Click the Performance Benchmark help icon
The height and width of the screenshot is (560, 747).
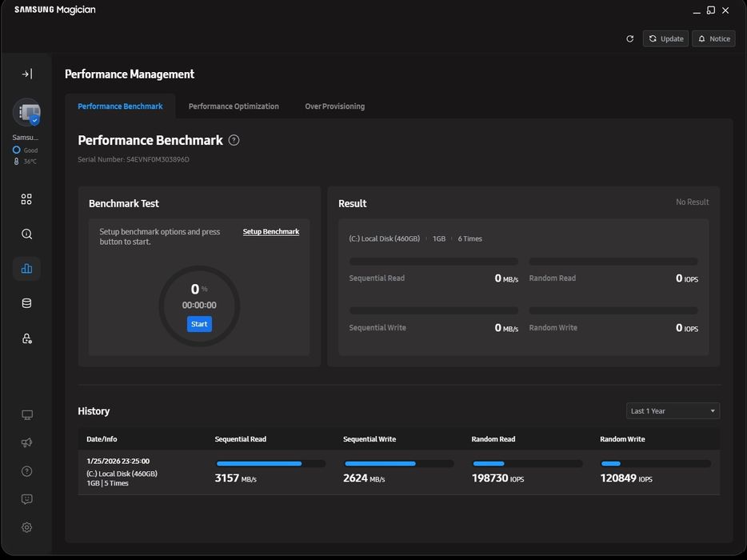coord(234,140)
